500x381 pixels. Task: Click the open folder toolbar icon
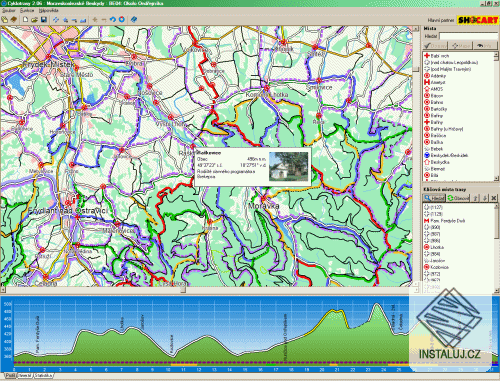coord(34,20)
